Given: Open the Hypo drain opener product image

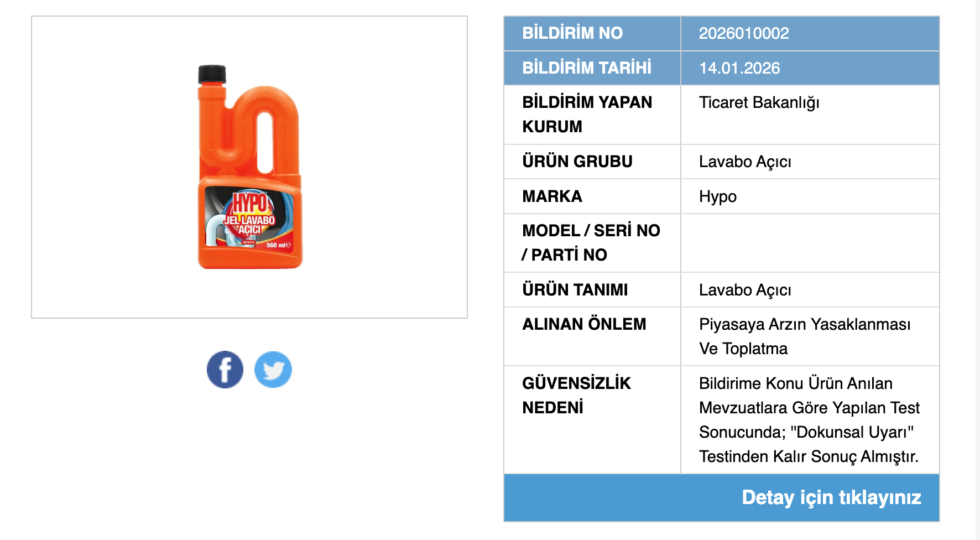Looking at the screenshot, I should coord(250,167).
